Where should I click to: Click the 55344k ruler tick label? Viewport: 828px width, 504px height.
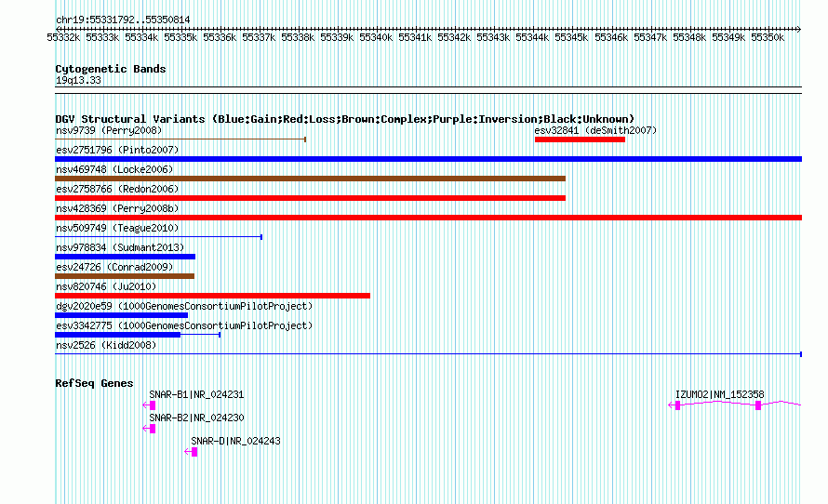(x=532, y=38)
